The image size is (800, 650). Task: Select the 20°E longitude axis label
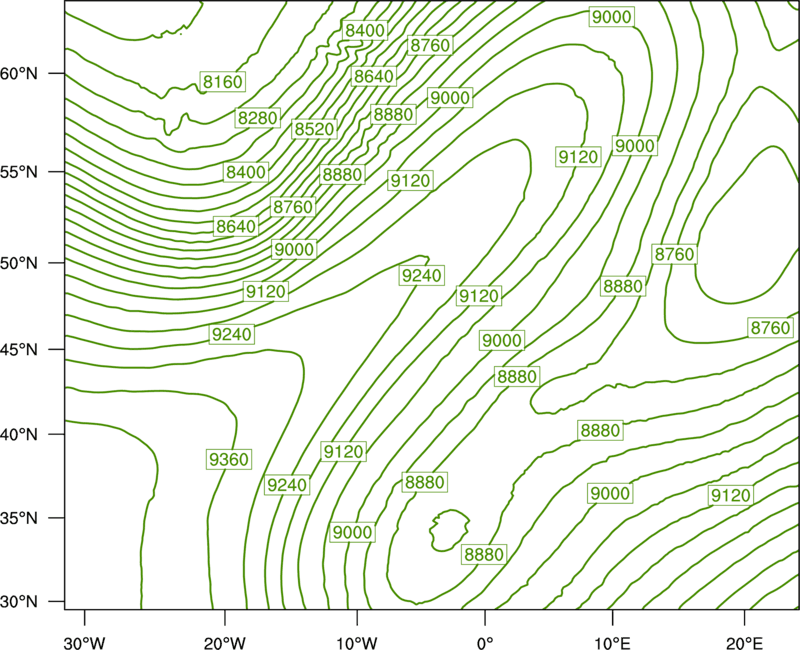744,643
